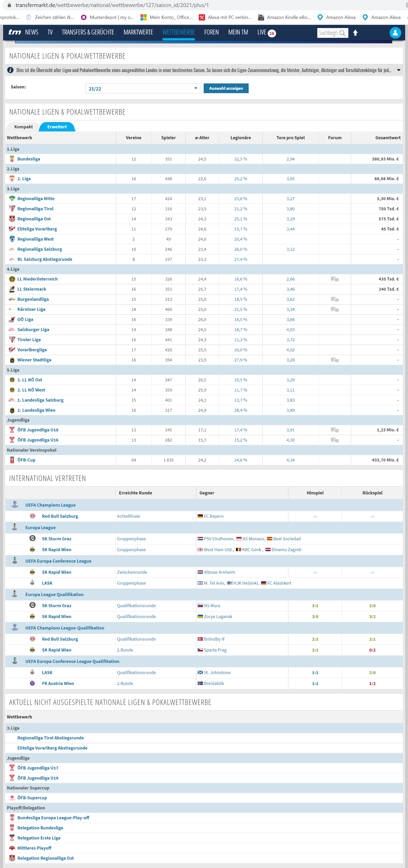Image resolution: width=408 pixels, height=868 pixels.
Task: Click the 2. Liga logo icon
Action: (x=12, y=179)
